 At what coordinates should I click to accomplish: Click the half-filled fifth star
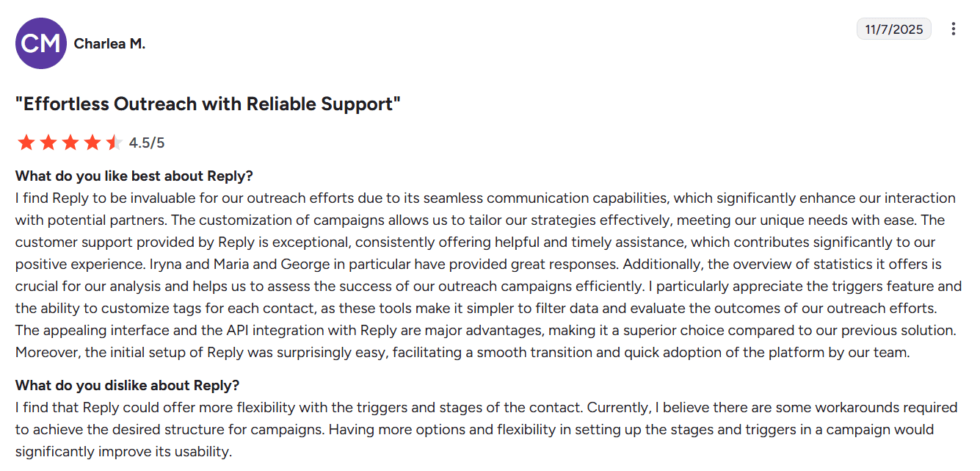coord(114,143)
